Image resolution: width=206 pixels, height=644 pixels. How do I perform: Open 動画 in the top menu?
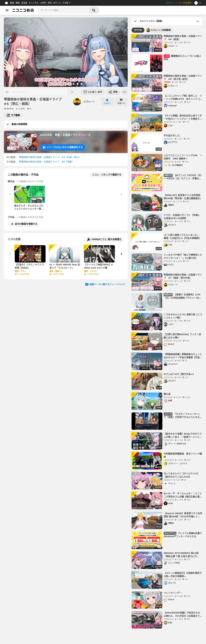tap(12, 3)
